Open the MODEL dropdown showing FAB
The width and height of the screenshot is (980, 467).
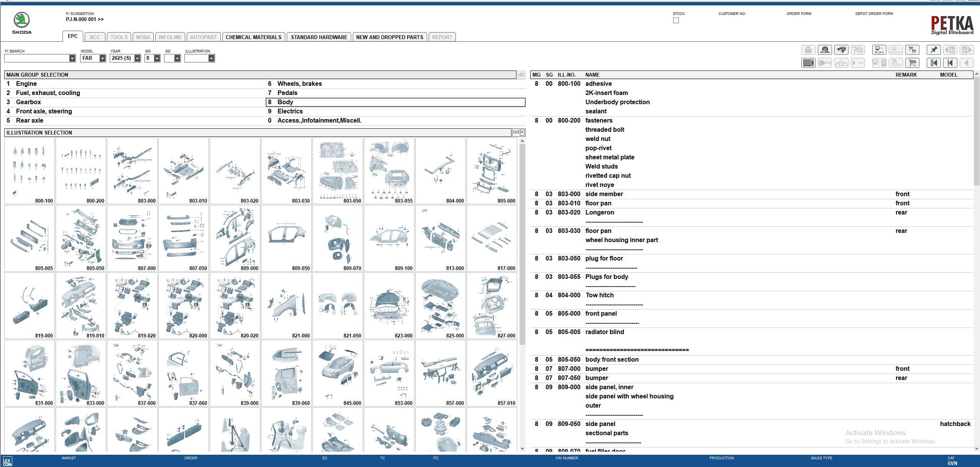pos(102,58)
